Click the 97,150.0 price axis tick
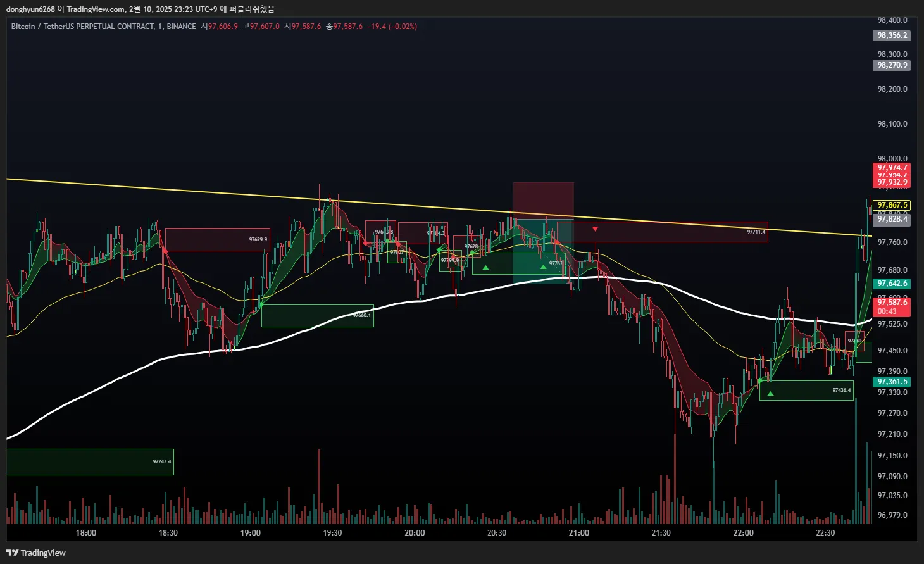This screenshot has width=924, height=564. 892,456
